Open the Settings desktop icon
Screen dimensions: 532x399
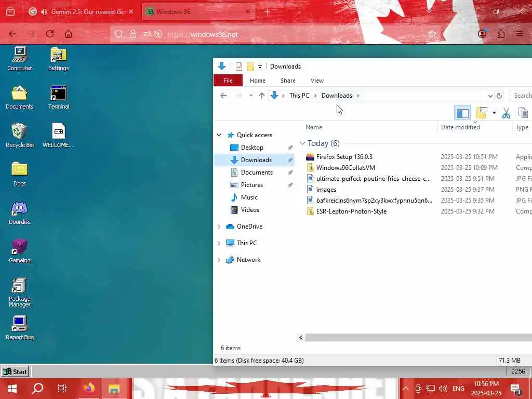pos(58,58)
